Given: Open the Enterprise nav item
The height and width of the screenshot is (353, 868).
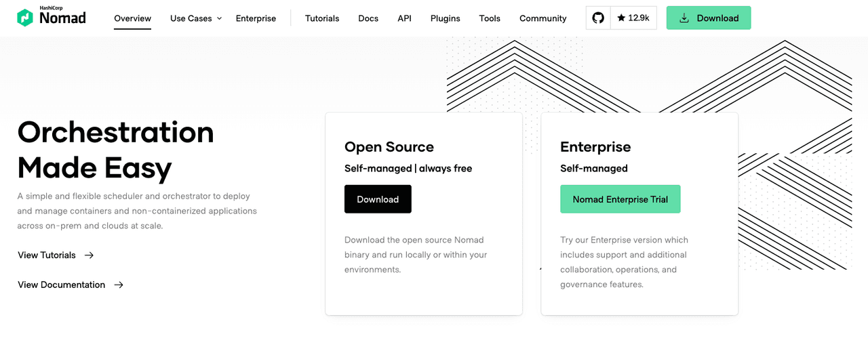Looking at the screenshot, I should tap(256, 18).
